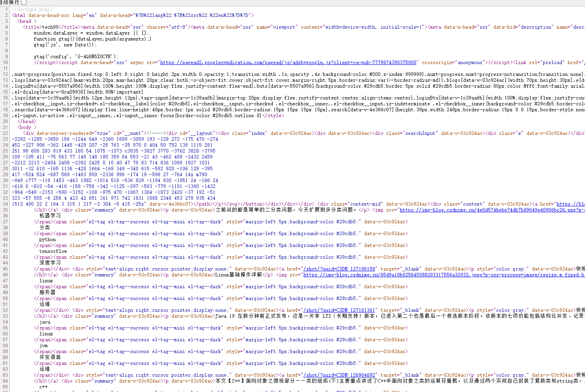Click the <!doctype html> text on line 1
The image size is (585, 392).
(32, 9)
